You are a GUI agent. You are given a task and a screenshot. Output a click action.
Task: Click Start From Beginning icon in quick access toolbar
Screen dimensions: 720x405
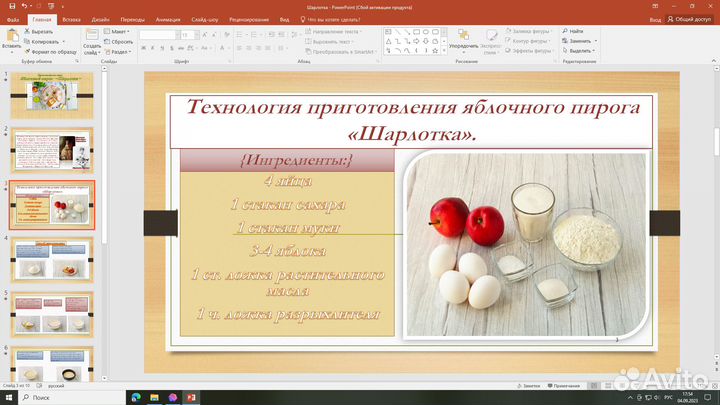tap(51, 6)
